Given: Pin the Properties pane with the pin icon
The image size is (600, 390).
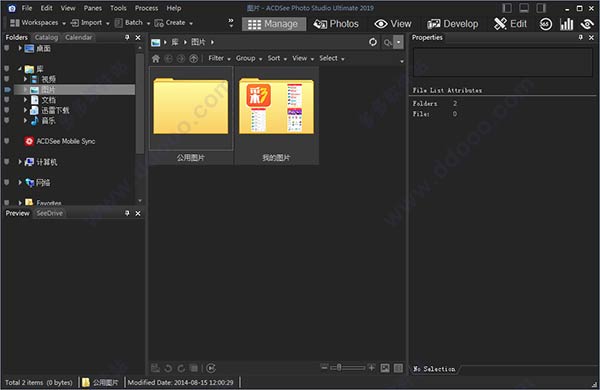Looking at the screenshot, I should [580, 38].
